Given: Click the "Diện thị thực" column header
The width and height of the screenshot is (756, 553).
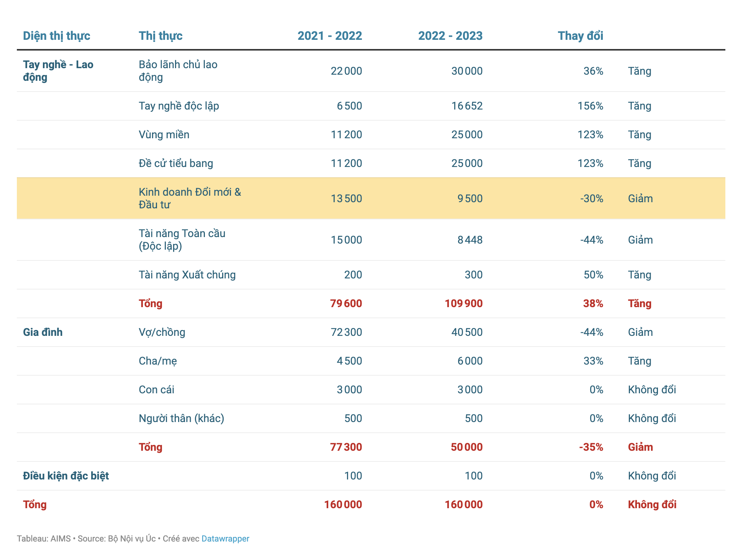Looking at the screenshot, I should click(x=56, y=36).
